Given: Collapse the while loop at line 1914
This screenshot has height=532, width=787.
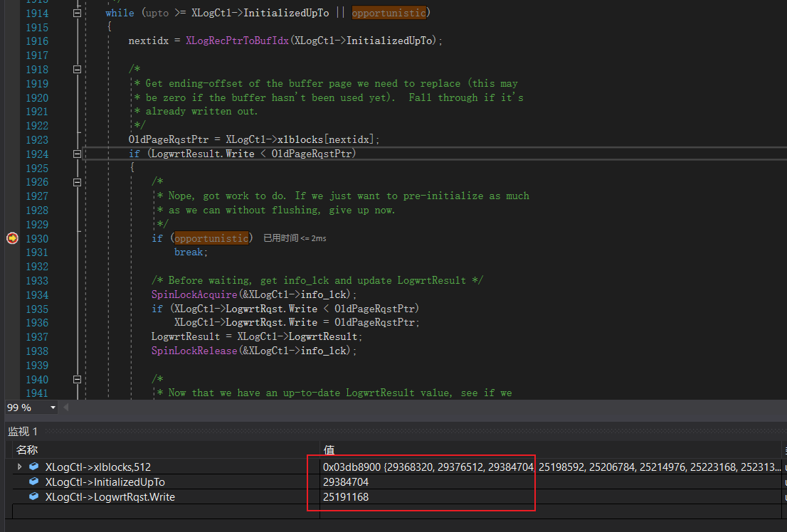Looking at the screenshot, I should pyautogui.click(x=77, y=12).
